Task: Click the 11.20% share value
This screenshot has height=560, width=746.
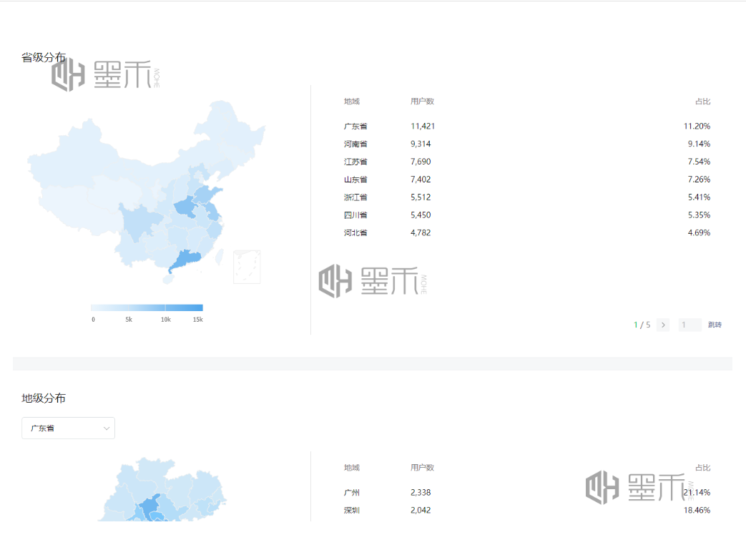Action: [x=697, y=126]
